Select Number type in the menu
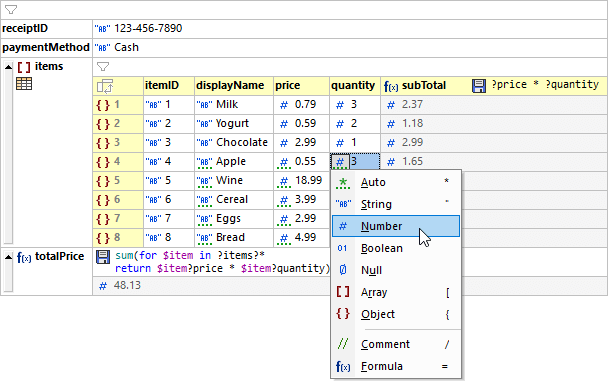Screen dimensions: 608x382 396,226
